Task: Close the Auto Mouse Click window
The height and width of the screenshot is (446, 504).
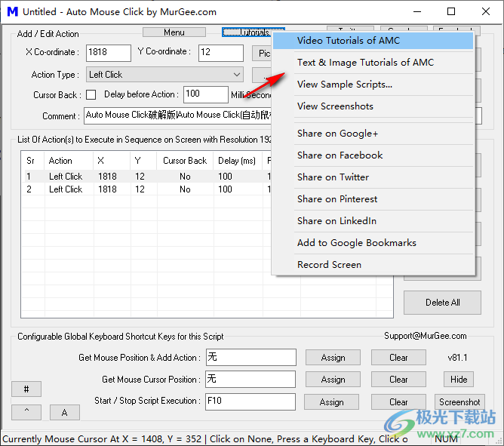Action: pyautogui.click(x=486, y=11)
